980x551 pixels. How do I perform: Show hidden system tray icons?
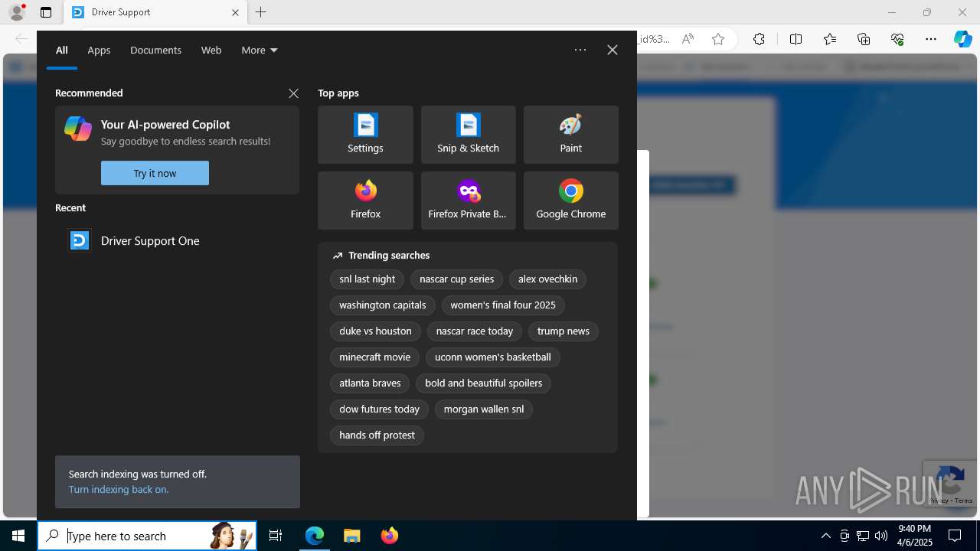825,536
